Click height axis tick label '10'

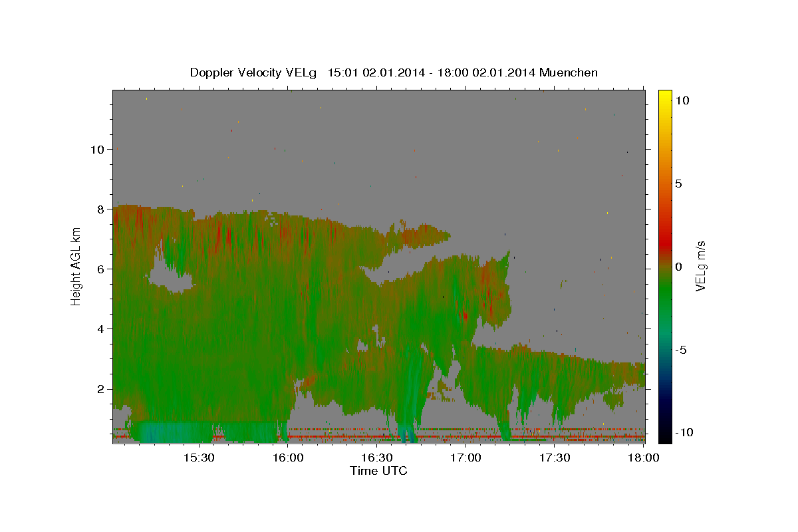pyautogui.click(x=97, y=149)
